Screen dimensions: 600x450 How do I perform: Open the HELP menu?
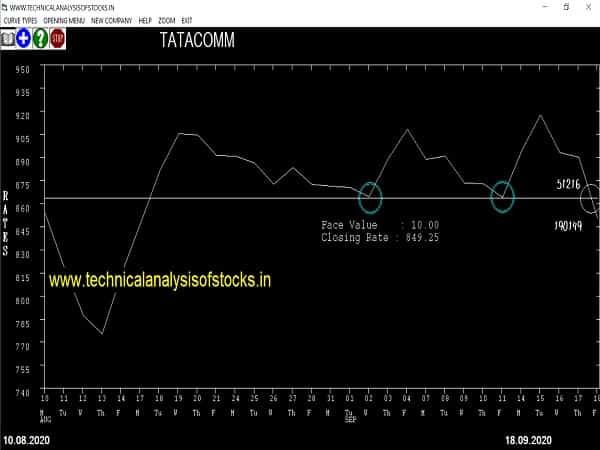pos(145,20)
